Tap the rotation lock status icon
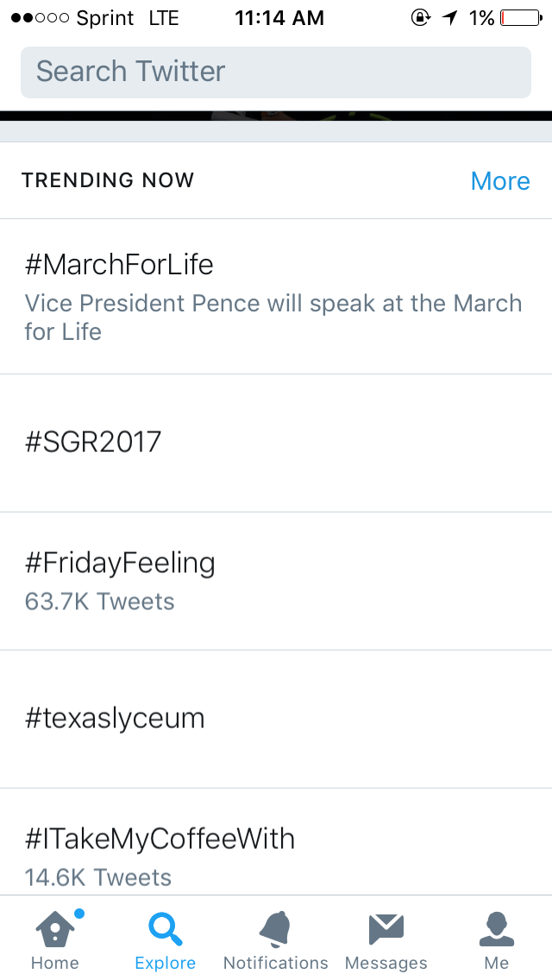 coord(421,17)
